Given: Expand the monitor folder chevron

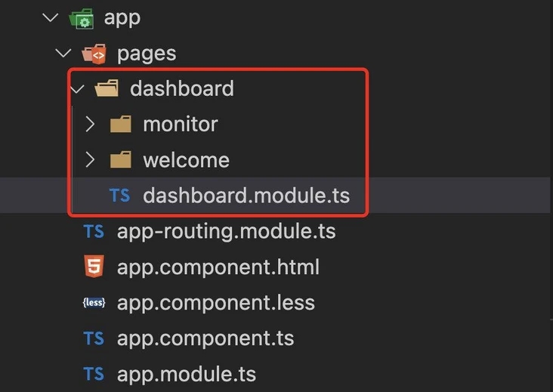Looking at the screenshot, I should tap(90, 124).
